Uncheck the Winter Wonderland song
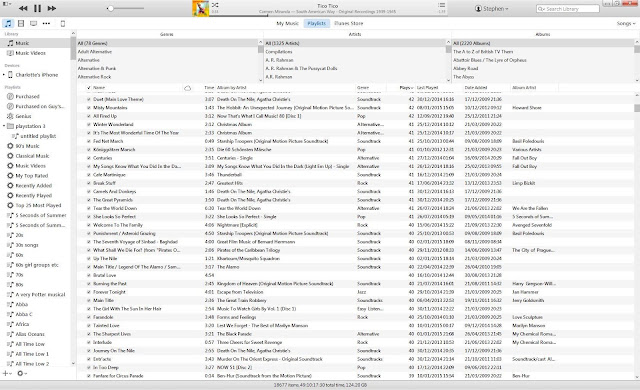This screenshot has height=390, width=640. click(x=89, y=124)
